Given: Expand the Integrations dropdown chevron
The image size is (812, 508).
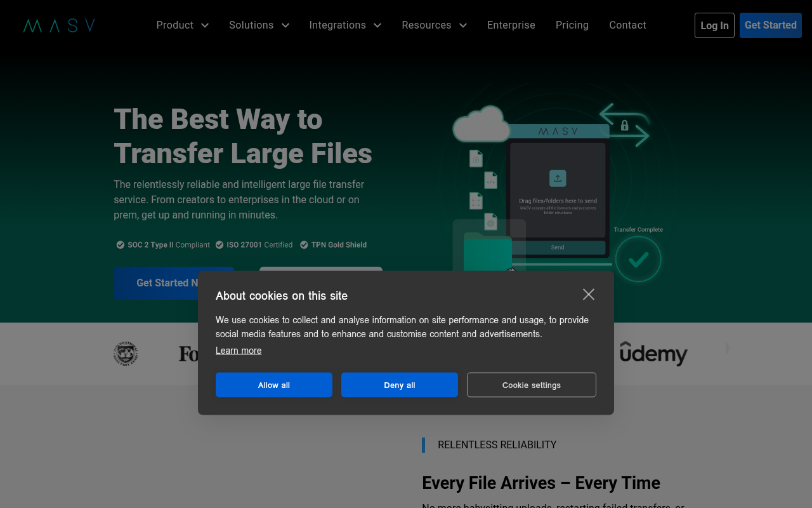Looking at the screenshot, I should [x=377, y=25].
